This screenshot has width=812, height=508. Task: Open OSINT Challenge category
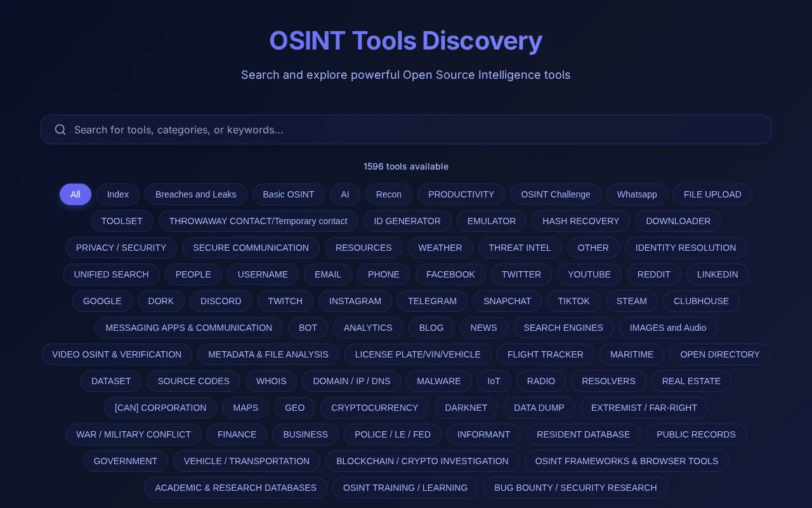click(556, 194)
